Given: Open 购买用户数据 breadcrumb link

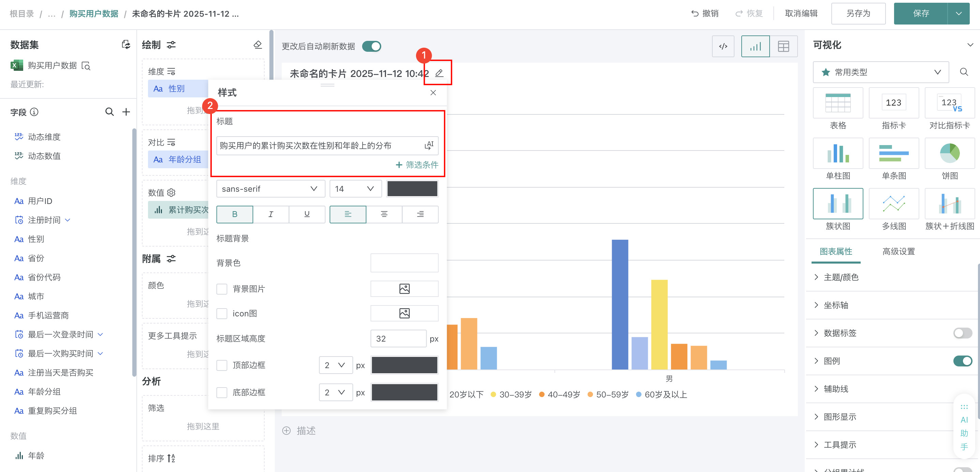Looking at the screenshot, I should (93, 14).
